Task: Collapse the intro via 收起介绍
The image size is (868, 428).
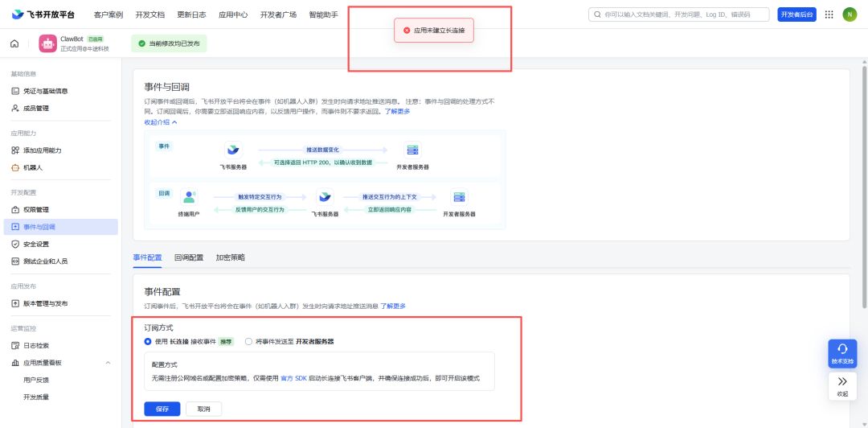Action: click(x=161, y=122)
